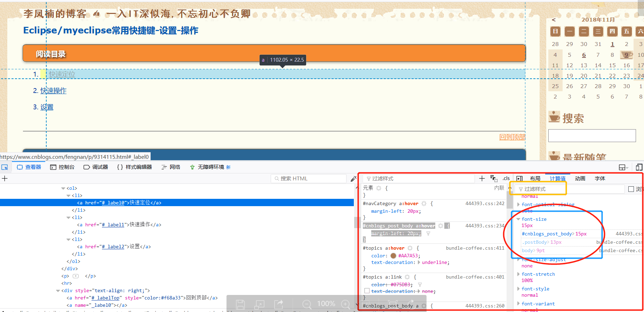Expand the font-stretch computed property
Screen dimensions: 644x312
tap(518, 274)
